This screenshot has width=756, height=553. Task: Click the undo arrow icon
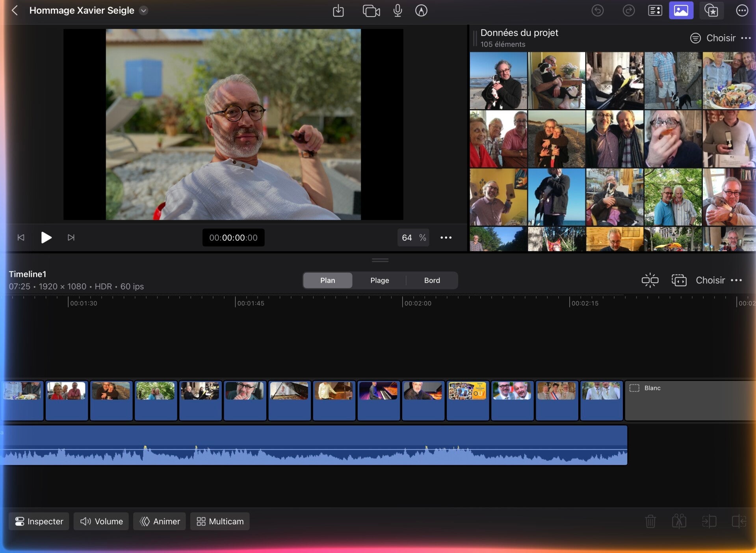[597, 11]
